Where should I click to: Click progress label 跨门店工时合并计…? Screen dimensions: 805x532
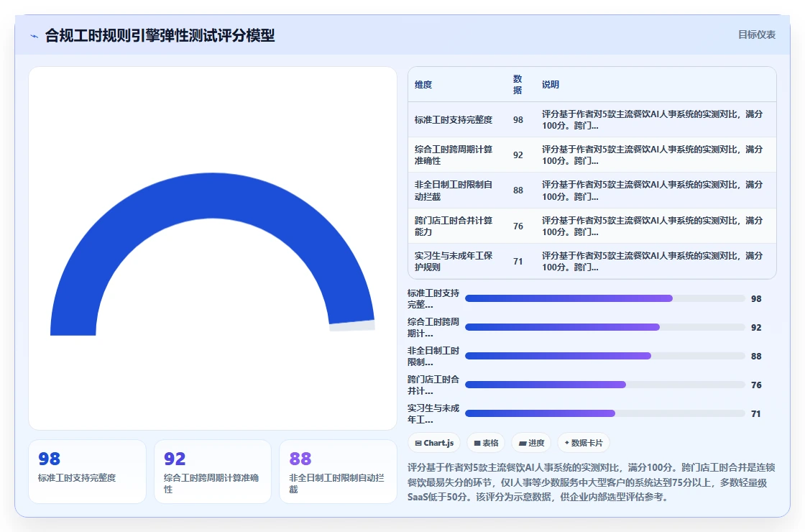coord(433,385)
